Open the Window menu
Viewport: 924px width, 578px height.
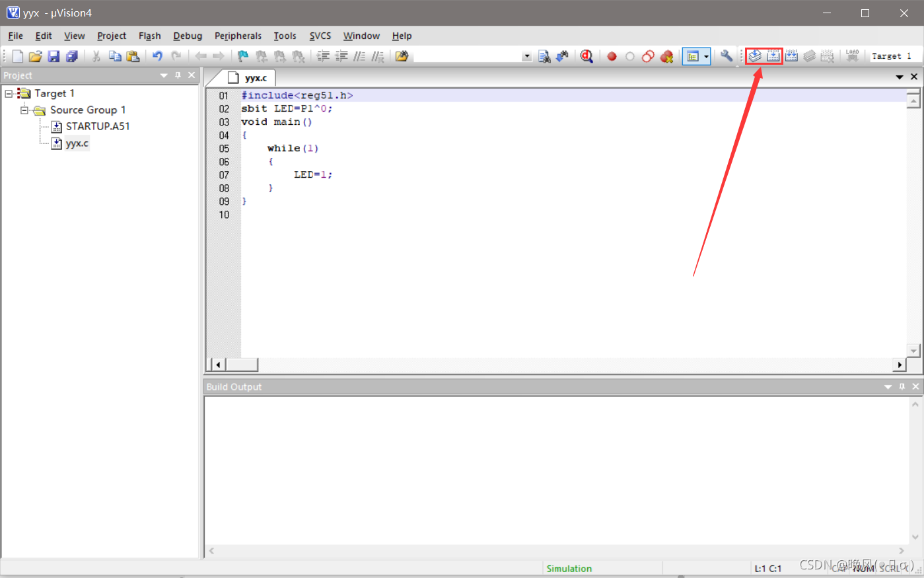click(361, 36)
